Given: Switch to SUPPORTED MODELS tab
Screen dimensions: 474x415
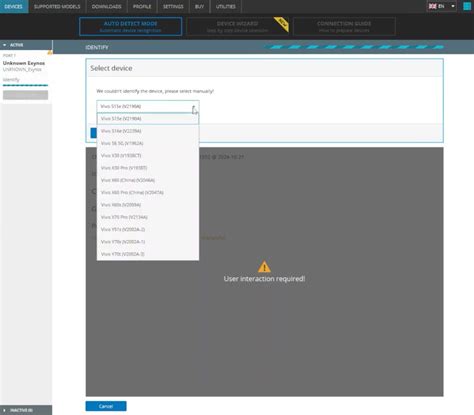Looking at the screenshot, I should [x=57, y=6].
